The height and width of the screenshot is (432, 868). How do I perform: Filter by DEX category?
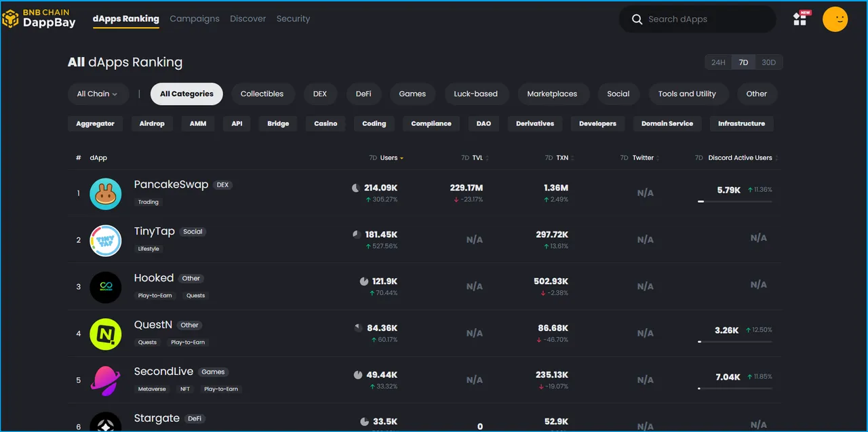tap(320, 94)
